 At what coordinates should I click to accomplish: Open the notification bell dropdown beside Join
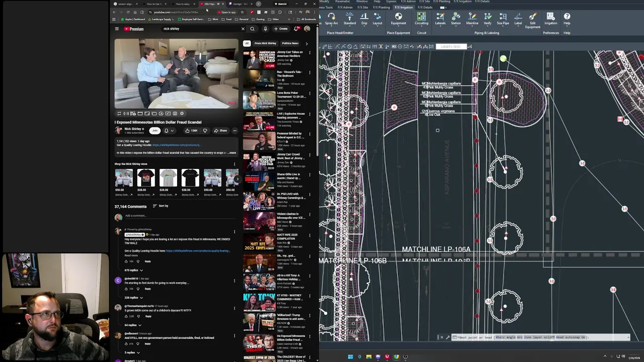coord(169,131)
